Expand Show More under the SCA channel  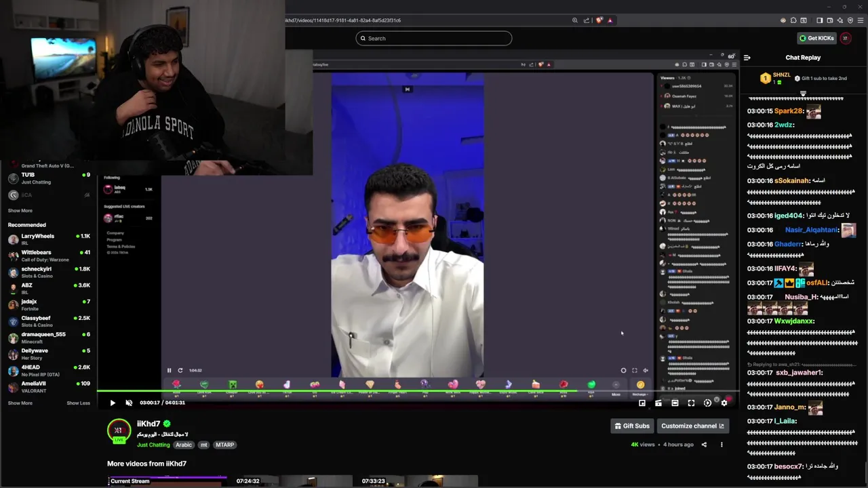(x=20, y=210)
